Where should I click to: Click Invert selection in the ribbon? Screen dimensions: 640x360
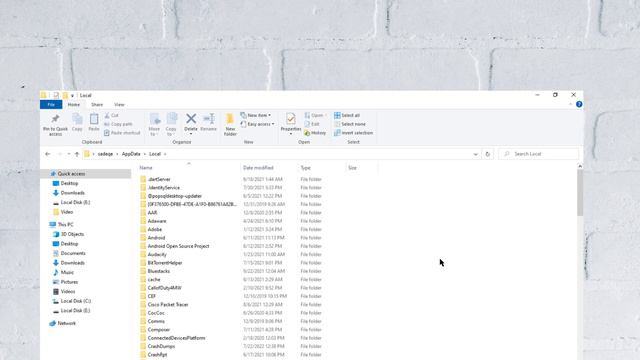[353, 133]
